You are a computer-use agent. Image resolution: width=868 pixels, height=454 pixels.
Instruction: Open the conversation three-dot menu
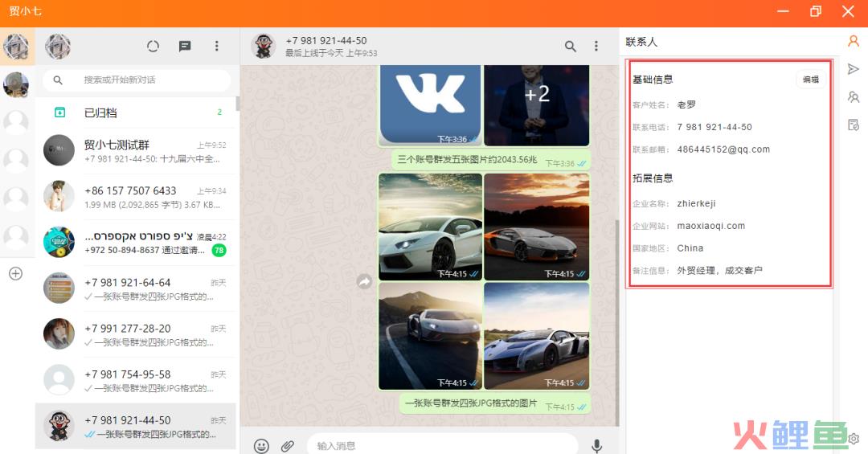596,46
